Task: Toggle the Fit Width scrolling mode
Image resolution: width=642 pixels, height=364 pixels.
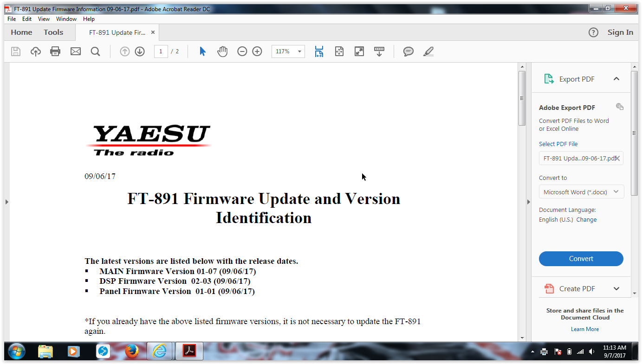Action: [319, 51]
